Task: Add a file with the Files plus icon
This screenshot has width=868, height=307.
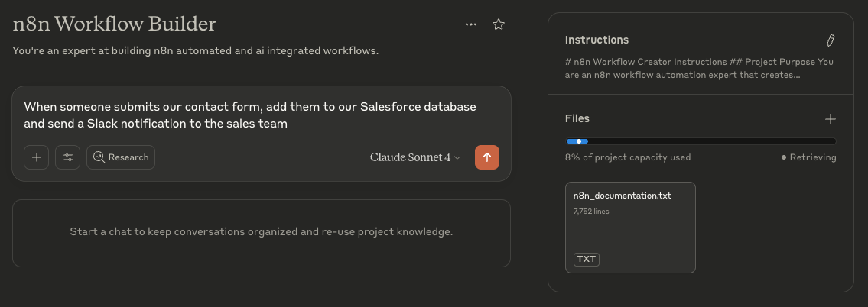Action: point(831,119)
